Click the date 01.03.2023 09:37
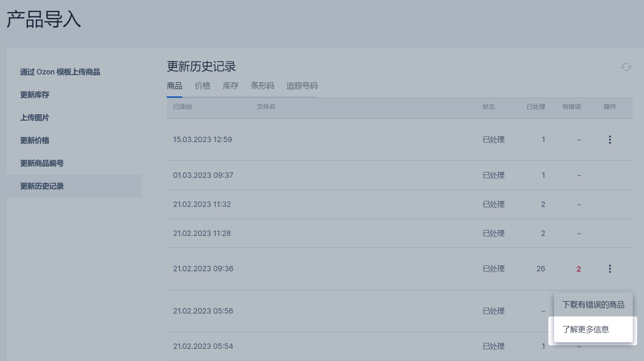Image resolution: width=644 pixels, height=361 pixels. coord(203,175)
